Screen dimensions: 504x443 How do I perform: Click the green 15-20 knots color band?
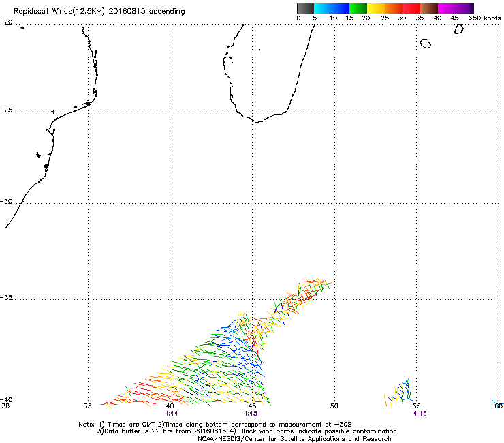(358, 8)
